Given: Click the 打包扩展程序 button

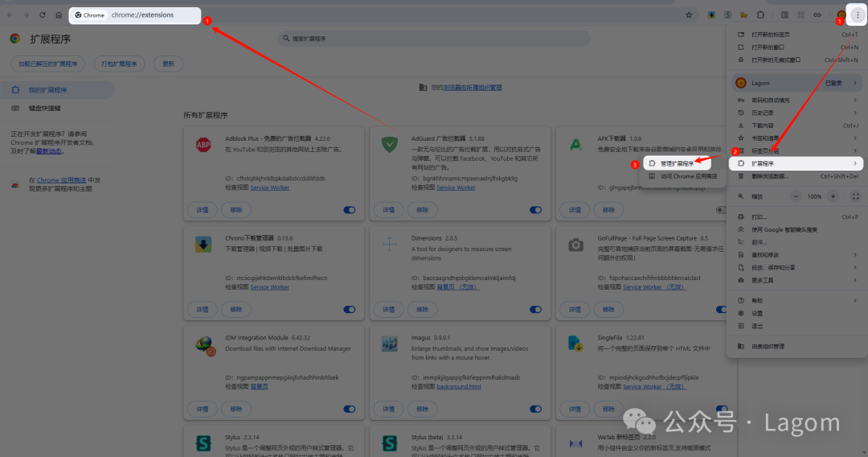Looking at the screenshot, I should [119, 64].
